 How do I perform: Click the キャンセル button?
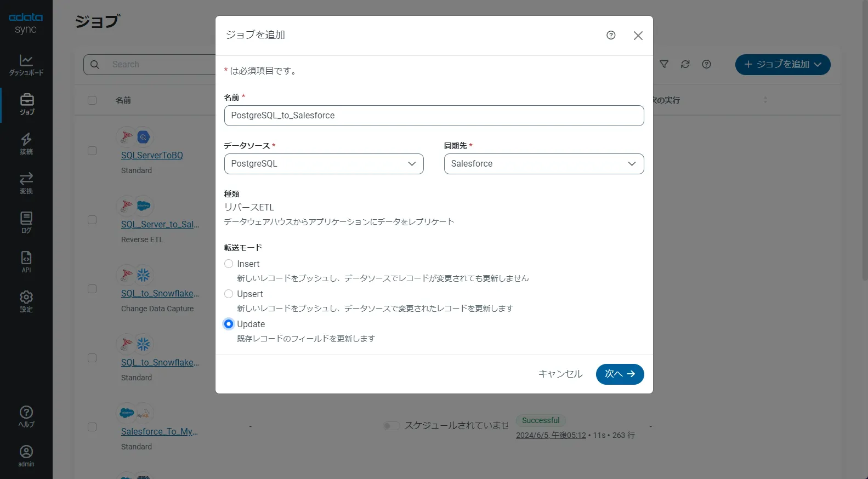pyautogui.click(x=560, y=374)
